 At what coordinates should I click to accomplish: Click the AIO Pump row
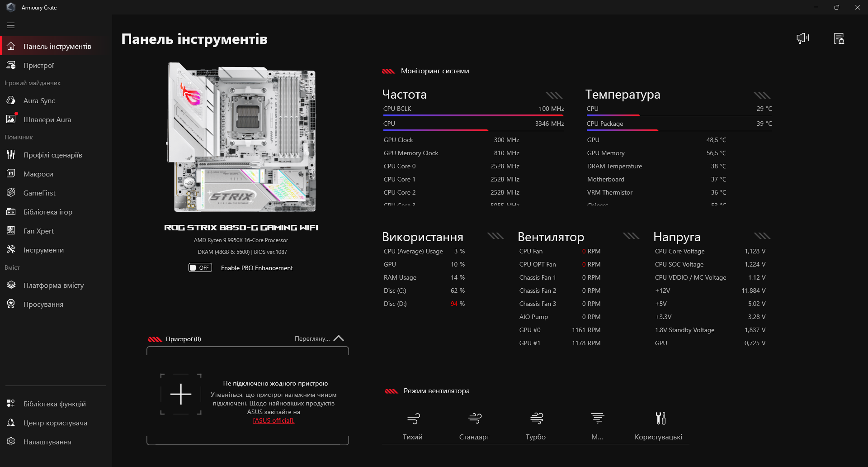point(560,317)
